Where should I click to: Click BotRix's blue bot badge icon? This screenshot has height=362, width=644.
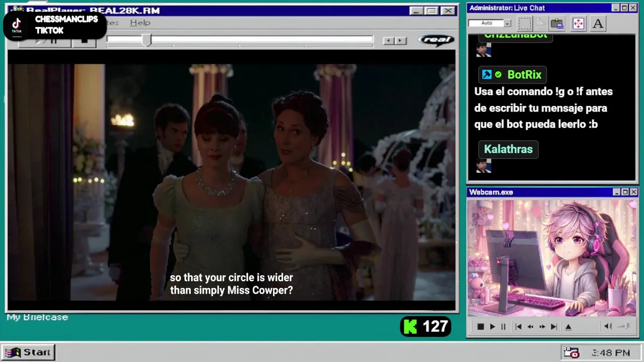pyautogui.click(x=487, y=75)
